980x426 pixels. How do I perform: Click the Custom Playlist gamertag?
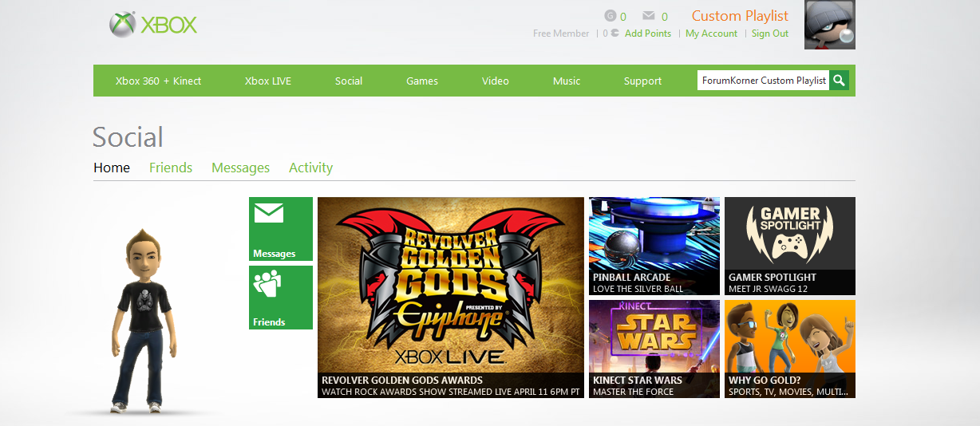click(x=740, y=15)
